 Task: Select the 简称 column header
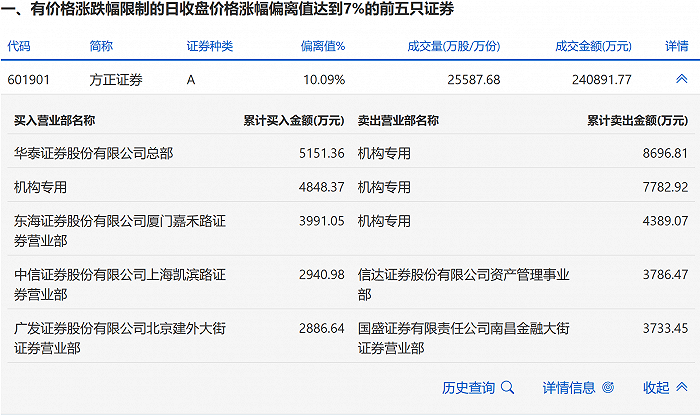click(101, 46)
